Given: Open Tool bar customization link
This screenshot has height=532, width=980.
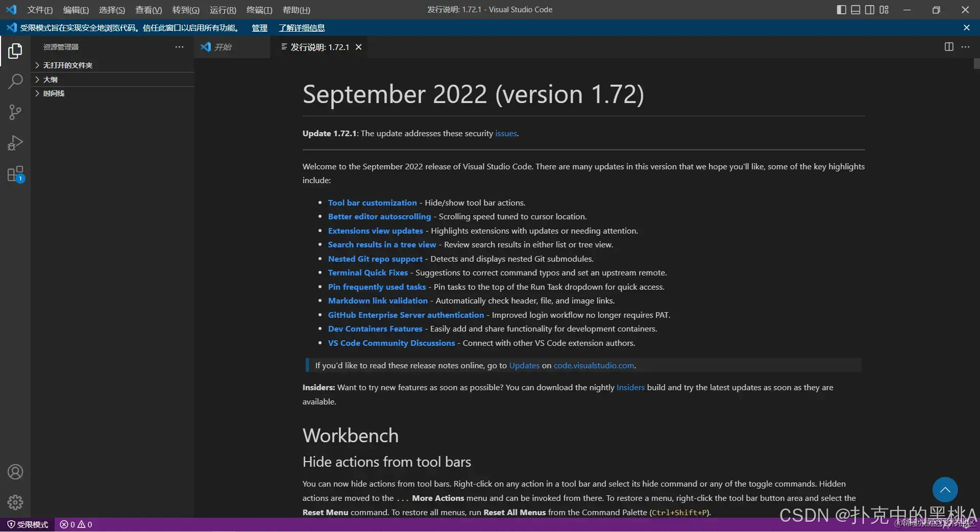Looking at the screenshot, I should tap(372, 202).
